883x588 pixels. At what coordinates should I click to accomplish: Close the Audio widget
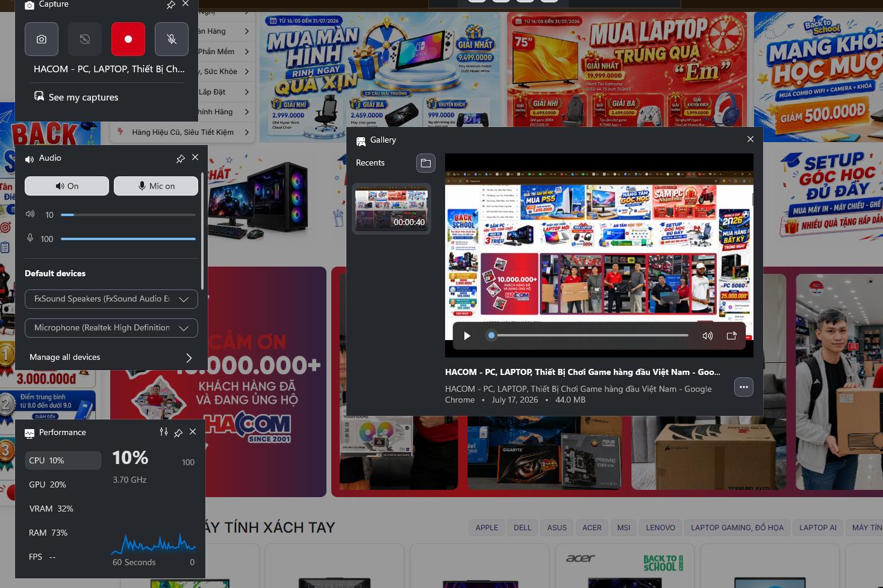(195, 158)
